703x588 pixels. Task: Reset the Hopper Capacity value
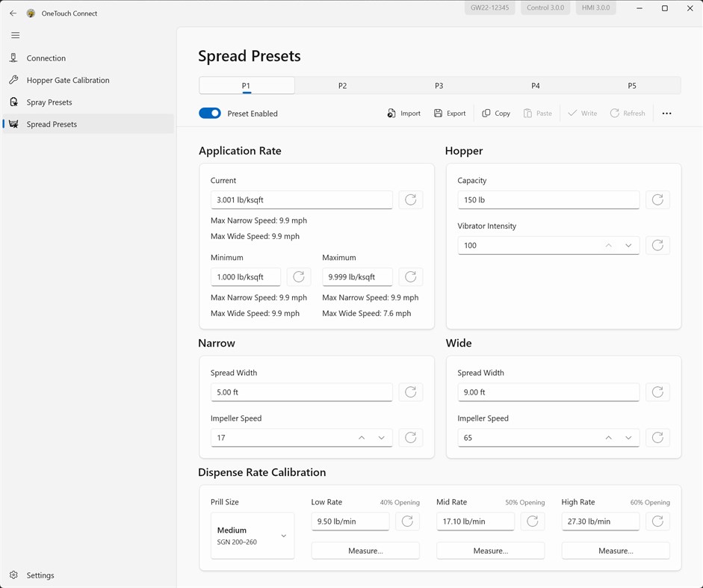(657, 199)
